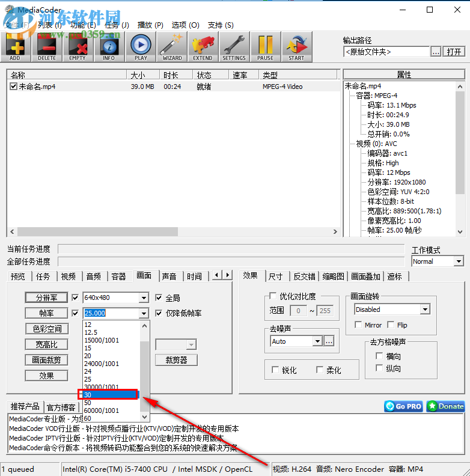This screenshot has height=476, width=470.
Task: Open the 640x480 resolution dropdown
Action: click(x=144, y=298)
